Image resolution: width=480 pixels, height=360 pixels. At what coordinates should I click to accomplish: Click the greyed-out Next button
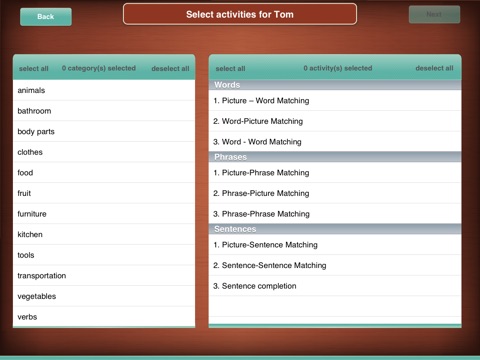pos(434,14)
